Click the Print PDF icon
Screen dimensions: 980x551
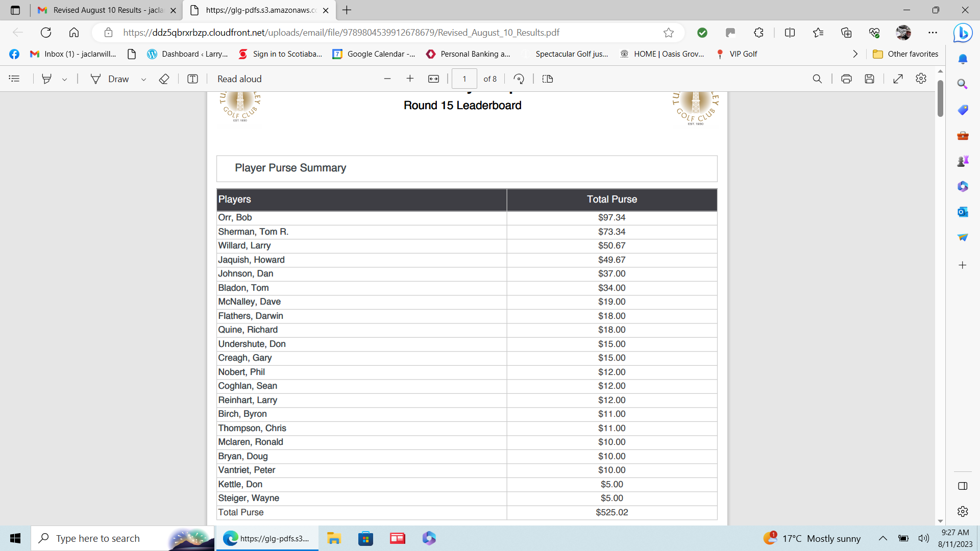[x=846, y=79]
